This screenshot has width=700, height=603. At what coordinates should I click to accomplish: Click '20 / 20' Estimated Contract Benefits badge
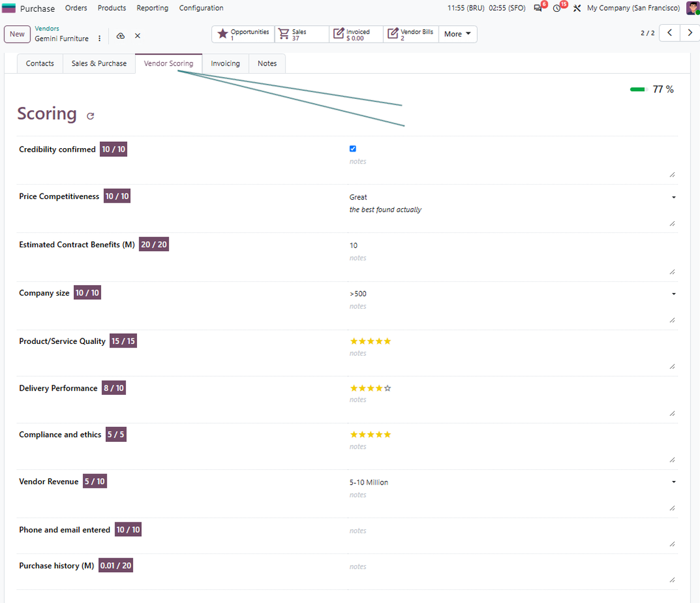154,244
